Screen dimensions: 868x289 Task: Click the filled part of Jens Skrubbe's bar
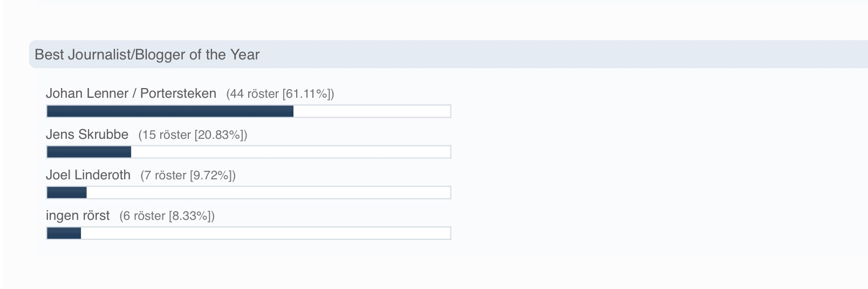click(x=89, y=152)
